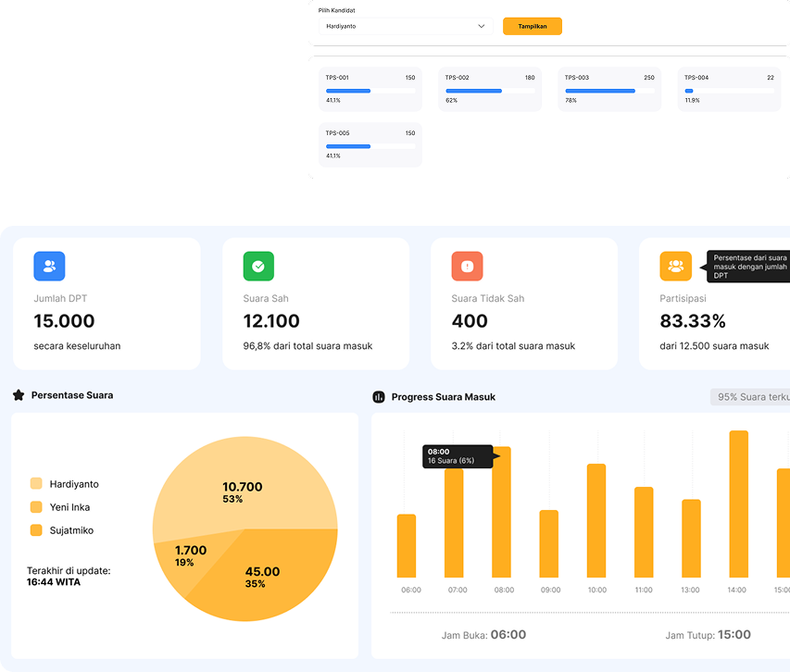Click the orange Suara Tidak Sah icon
790x672 pixels.
coord(467,267)
